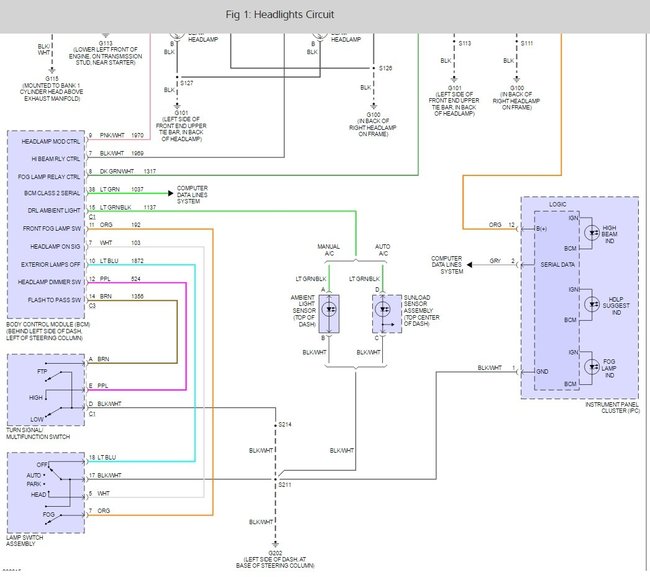Click the DRL AMBIENT LIGHT label
The image size is (650, 577).
[x=54, y=211]
